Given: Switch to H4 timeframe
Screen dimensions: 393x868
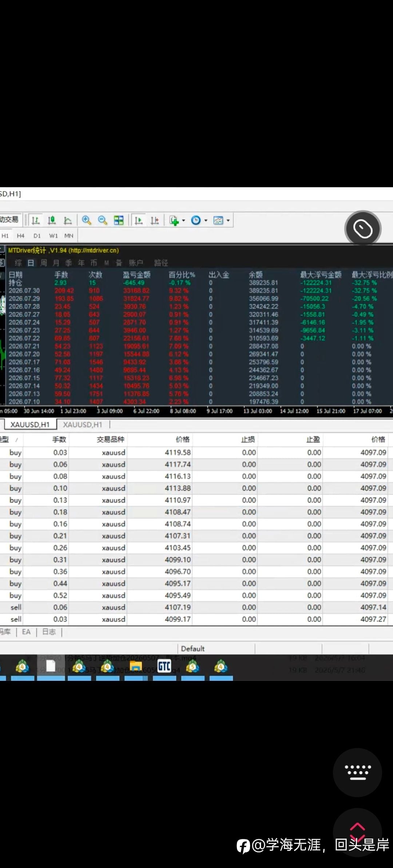Looking at the screenshot, I should point(21,236).
